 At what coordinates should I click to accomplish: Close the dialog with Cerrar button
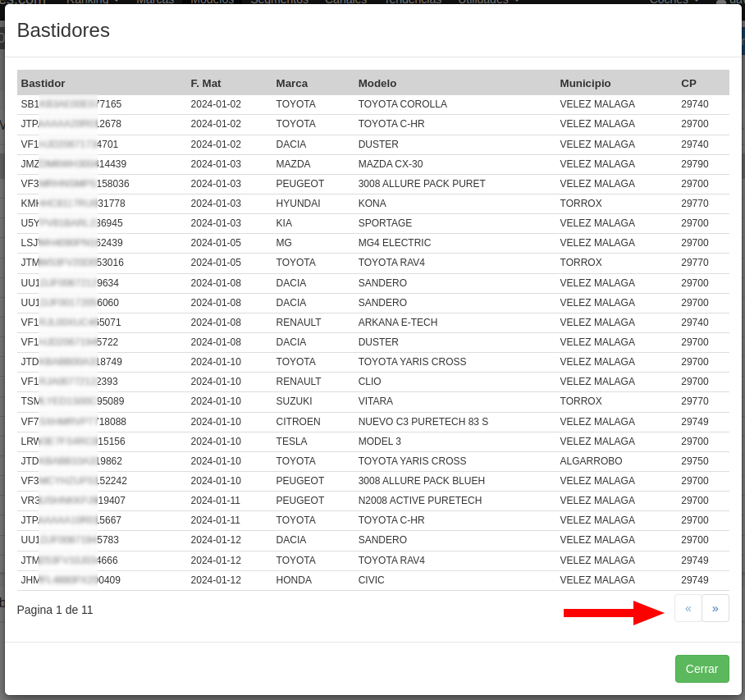click(702, 669)
